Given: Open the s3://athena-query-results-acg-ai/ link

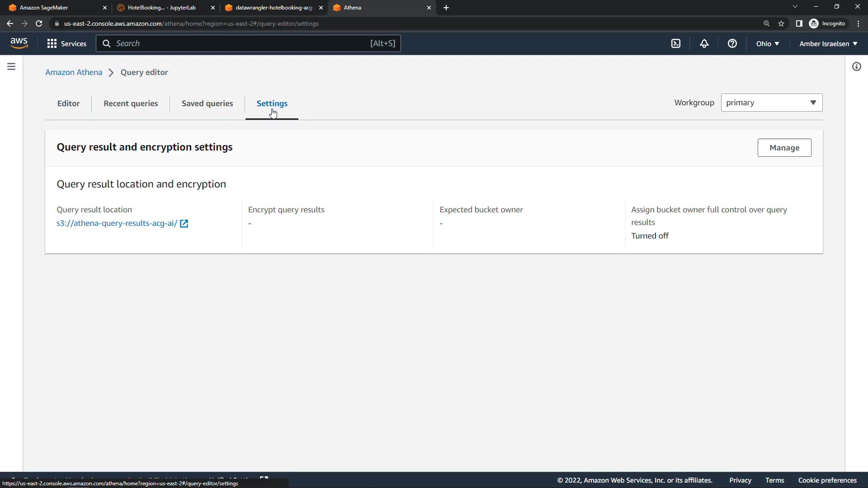Looking at the screenshot, I should click(117, 223).
